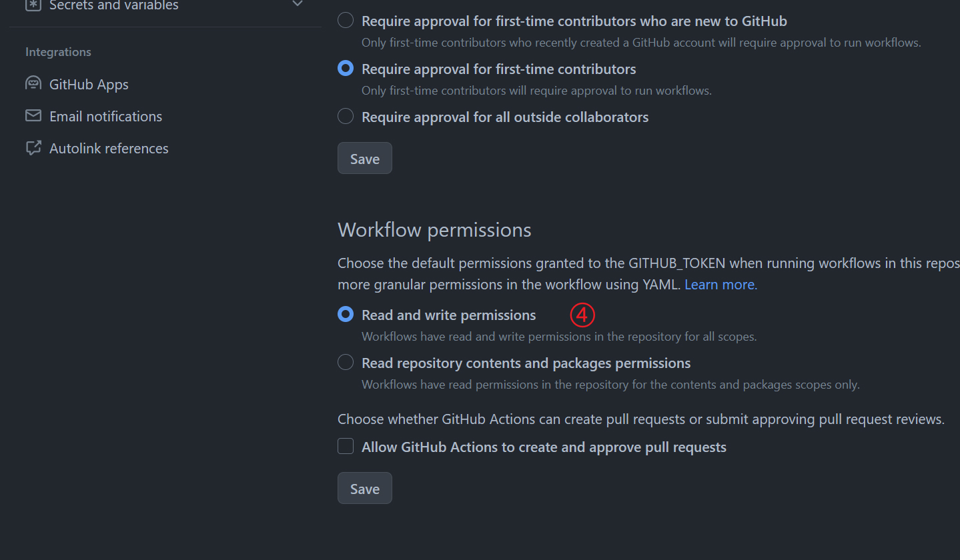Image resolution: width=960 pixels, height=560 pixels.
Task: Select "Require approval for first-time contributors"
Action: [x=345, y=68]
